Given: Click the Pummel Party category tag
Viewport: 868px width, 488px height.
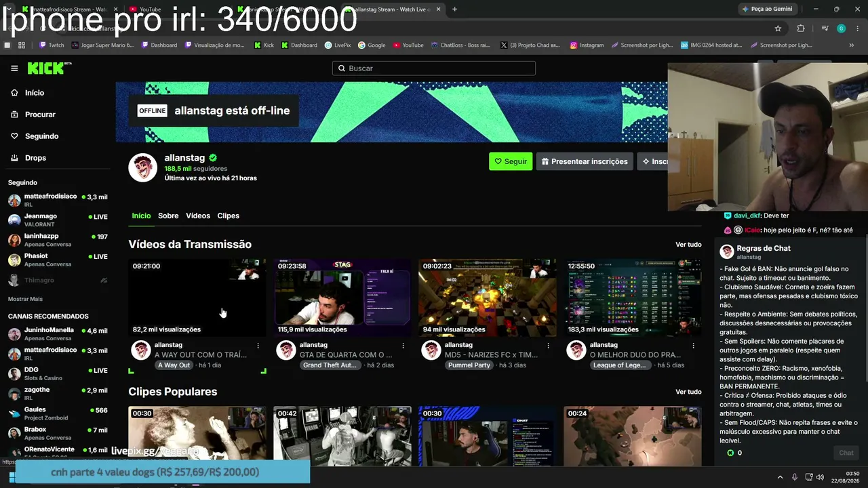Looking at the screenshot, I should [x=469, y=365].
